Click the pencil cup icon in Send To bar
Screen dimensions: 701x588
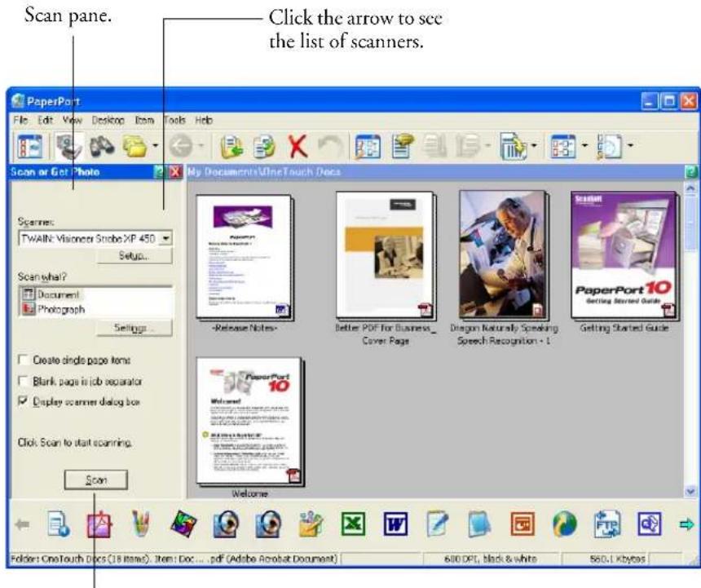coord(141,524)
